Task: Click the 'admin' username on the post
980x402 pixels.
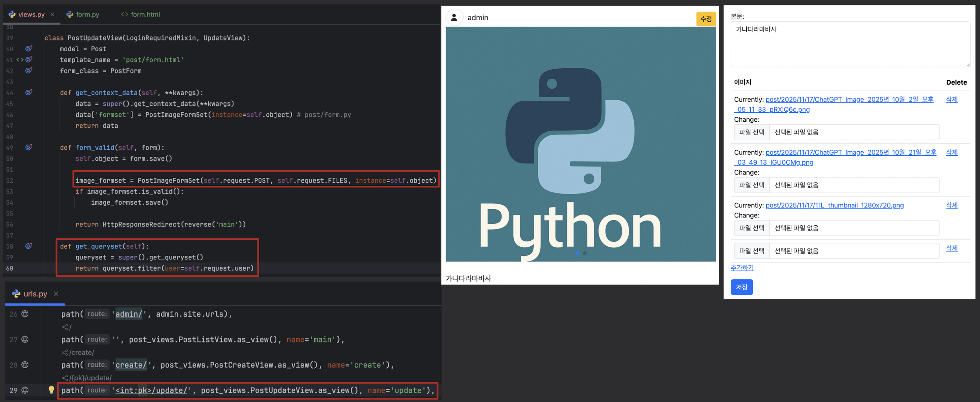Action: pos(477,18)
